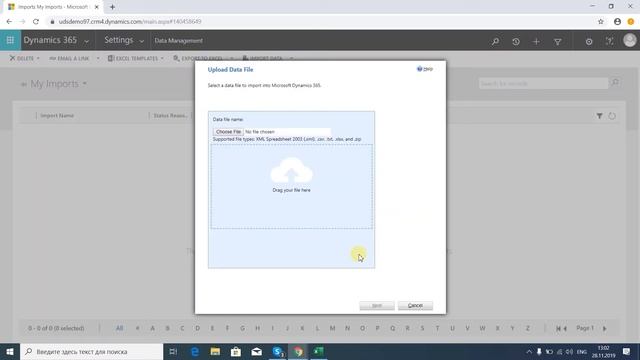Click the Windows taskbar search box

[x=91, y=351]
